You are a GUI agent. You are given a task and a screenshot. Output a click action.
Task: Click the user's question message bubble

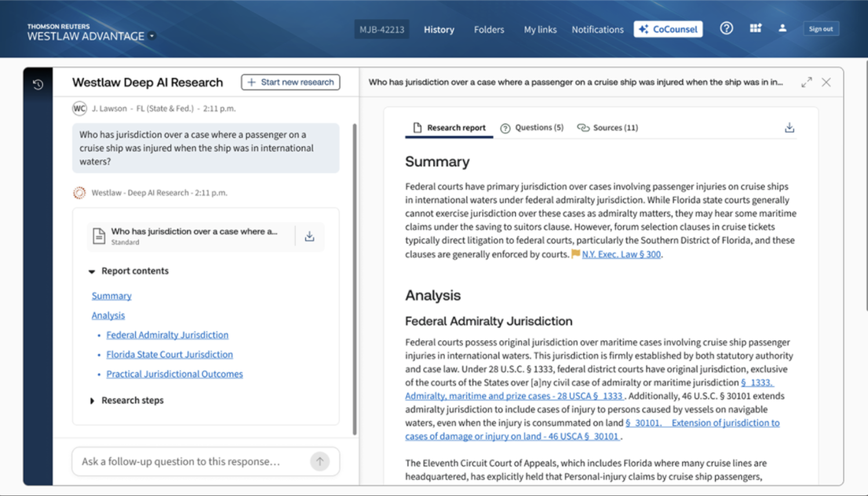(206, 148)
